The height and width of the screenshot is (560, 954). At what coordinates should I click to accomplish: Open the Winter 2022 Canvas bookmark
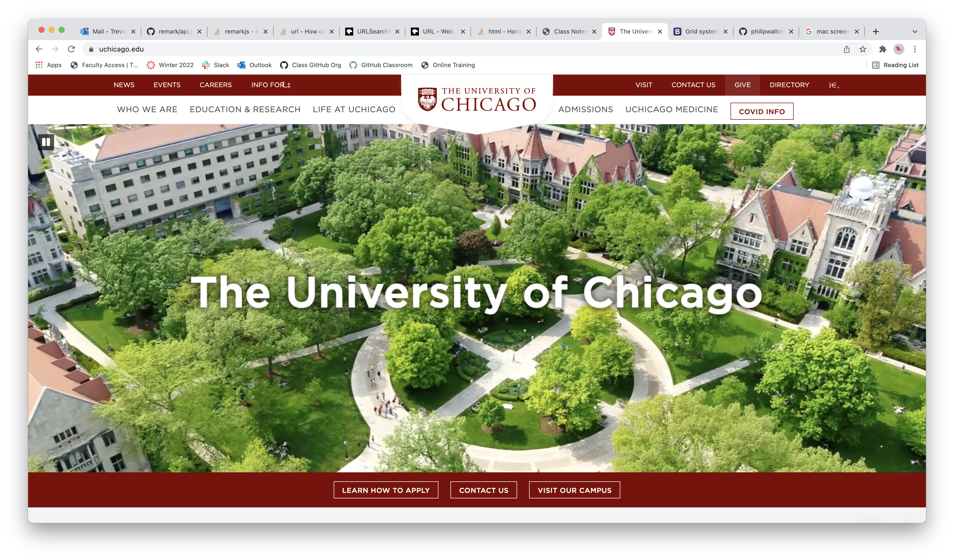(170, 65)
